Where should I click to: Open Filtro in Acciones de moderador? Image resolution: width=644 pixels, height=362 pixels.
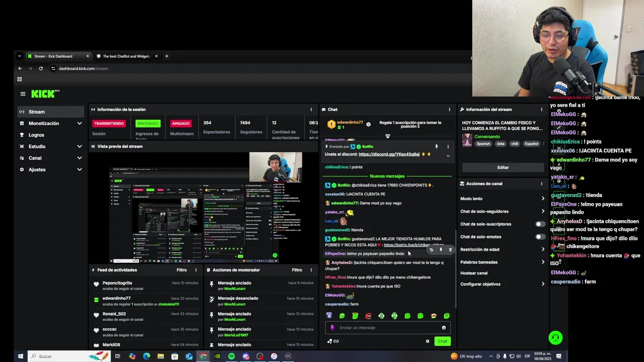297,270
